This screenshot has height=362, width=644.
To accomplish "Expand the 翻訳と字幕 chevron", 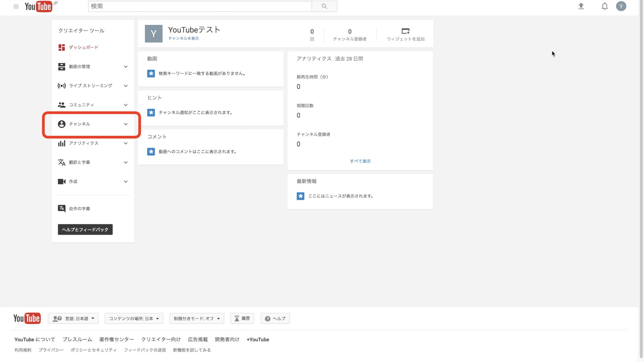I will (126, 163).
